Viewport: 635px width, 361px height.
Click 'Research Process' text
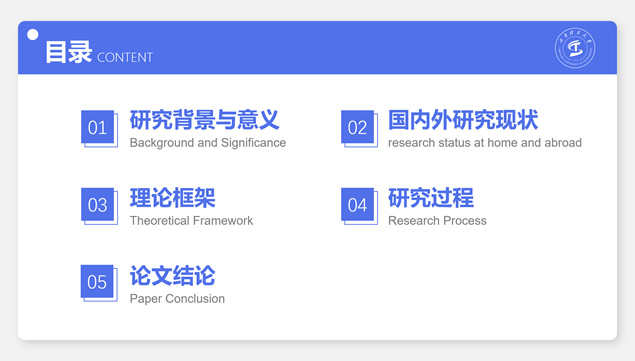437,220
